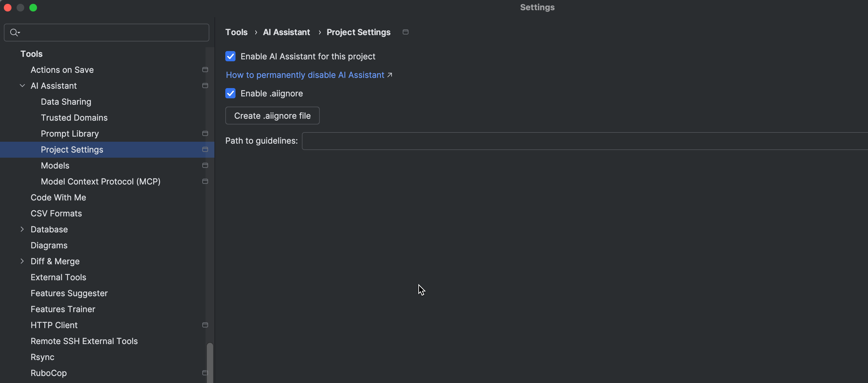This screenshot has width=868, height=383.
Task: Click project-level icon beside HTTP Client
Action: [x=205, y=325]
